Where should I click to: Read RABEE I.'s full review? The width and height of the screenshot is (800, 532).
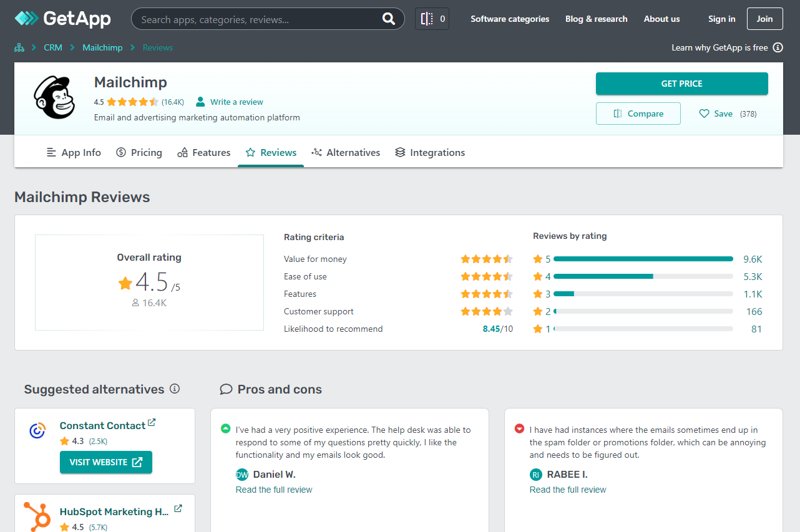pos(568,490)
